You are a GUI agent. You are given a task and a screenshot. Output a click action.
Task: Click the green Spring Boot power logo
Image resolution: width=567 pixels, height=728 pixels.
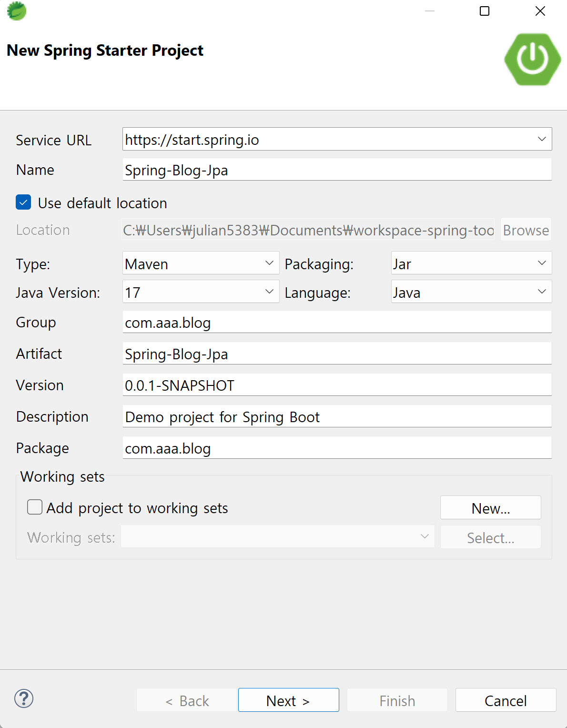coord(533,60)
